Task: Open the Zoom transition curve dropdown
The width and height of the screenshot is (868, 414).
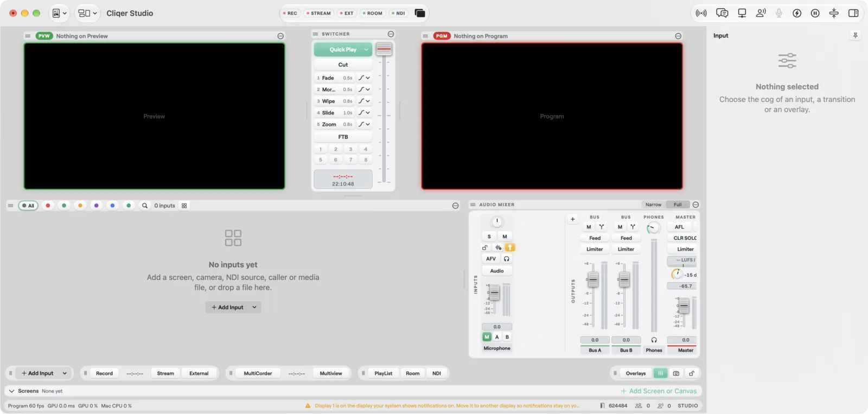Action: 364,124
